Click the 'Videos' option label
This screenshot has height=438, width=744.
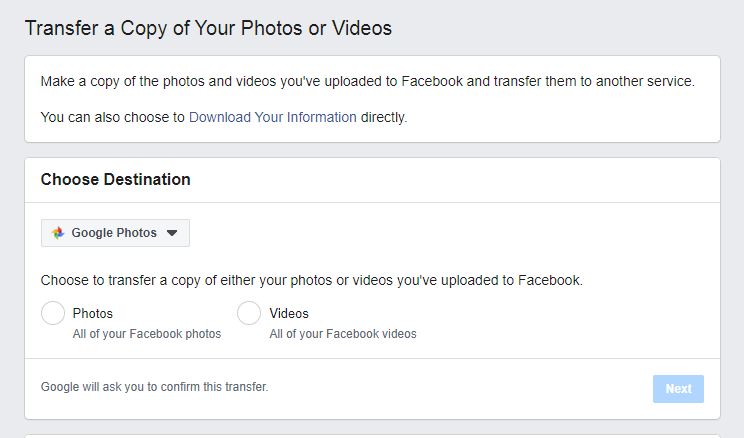(x=289, y=313)
